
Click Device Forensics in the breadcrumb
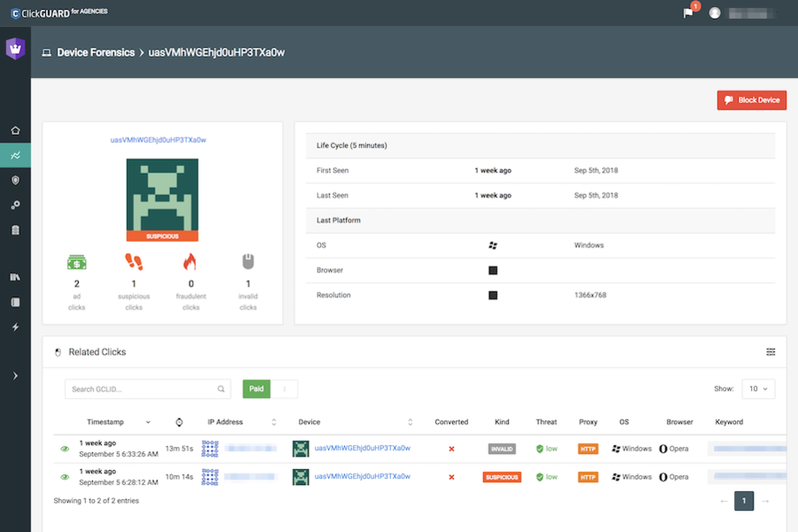(x=95, y=52)
